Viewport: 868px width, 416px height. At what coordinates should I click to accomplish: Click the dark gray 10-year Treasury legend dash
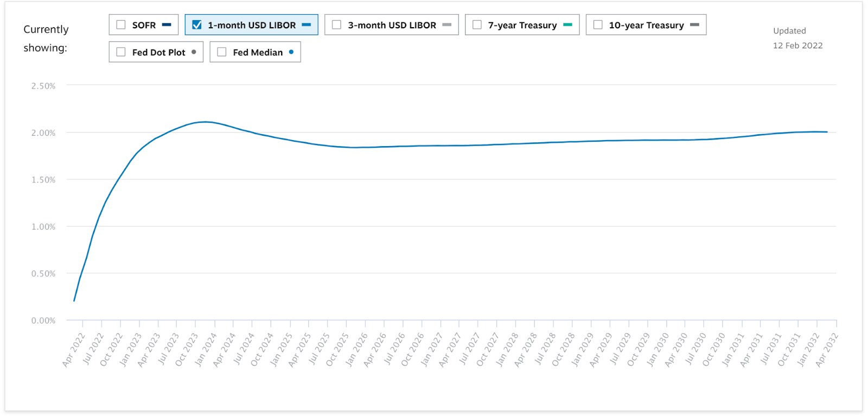coord(694,25)
